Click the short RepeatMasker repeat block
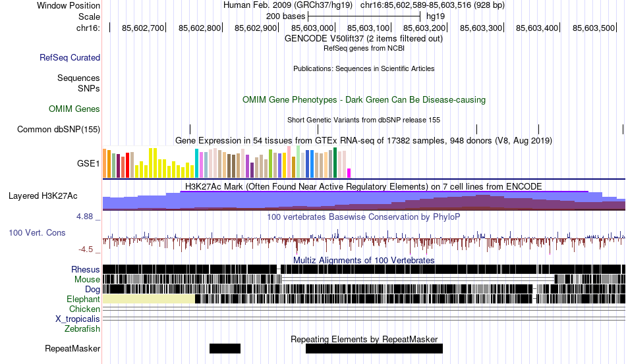Screen dimensions: 626x364 225,348
